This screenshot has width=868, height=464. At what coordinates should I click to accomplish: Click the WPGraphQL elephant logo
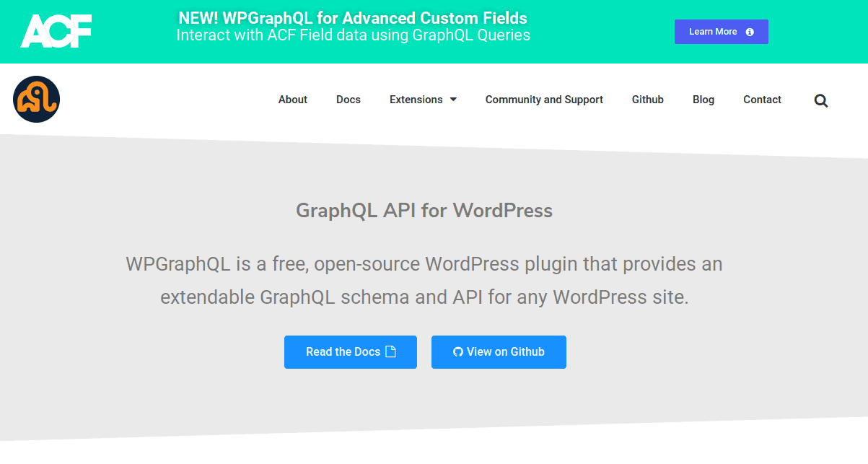pyautogui.click(x=36, y=100)
